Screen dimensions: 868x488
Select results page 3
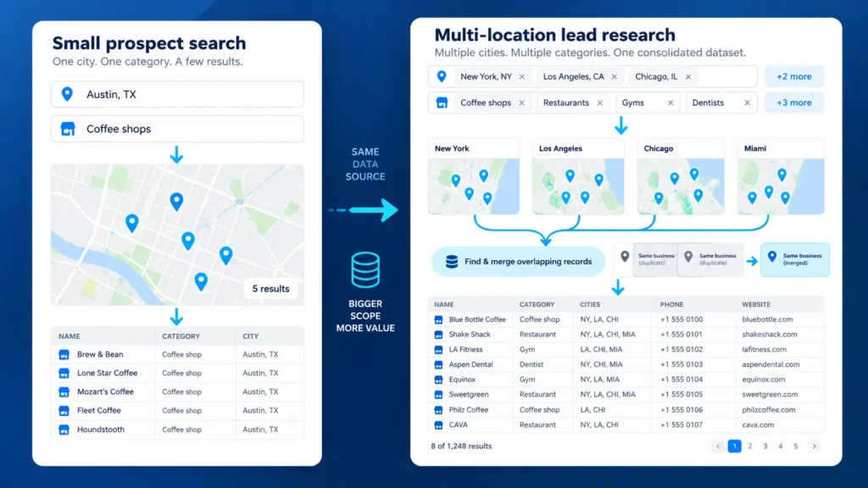pyautogui.click(x=765, y=446)
